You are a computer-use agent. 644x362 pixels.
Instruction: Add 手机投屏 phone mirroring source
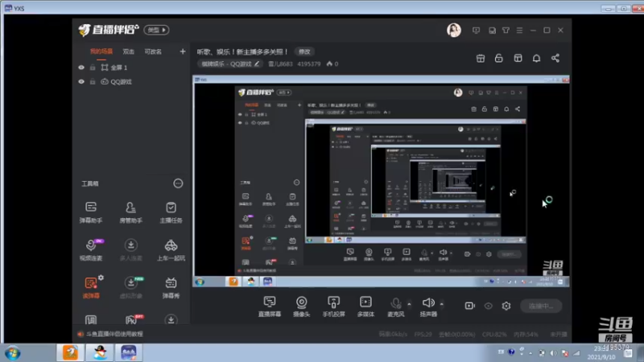click(x=333, y=306)
